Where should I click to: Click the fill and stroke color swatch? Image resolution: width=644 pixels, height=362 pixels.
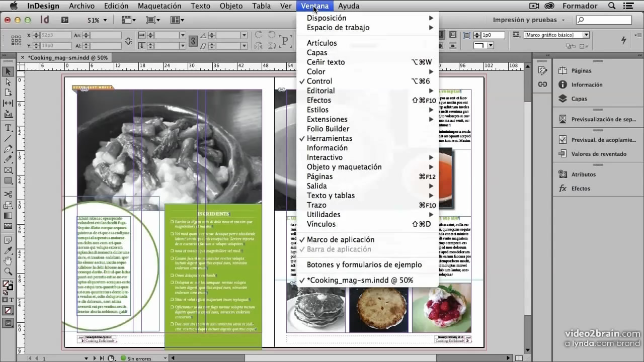[8, 286]
